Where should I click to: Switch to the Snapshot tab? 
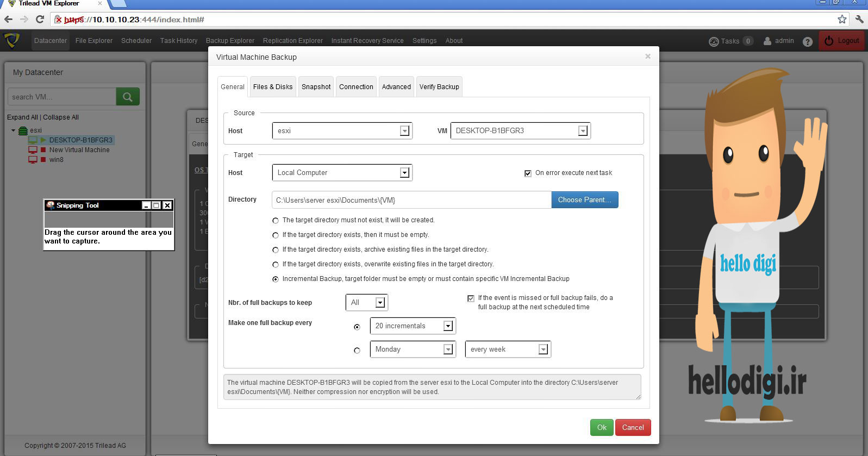coord(316,87)
